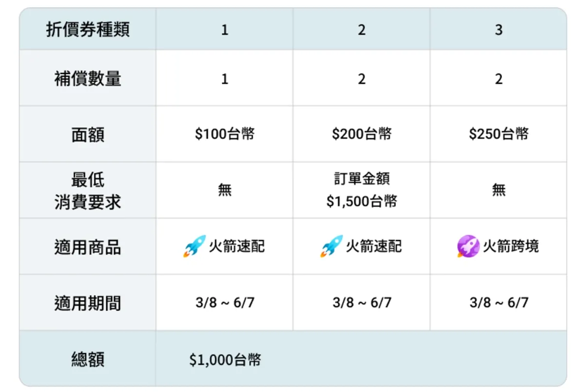Select the 無 minimum spend cell under coupon type 1
Image resolution: width=585 pixels, height=392 pixels.
click(225, 190)
